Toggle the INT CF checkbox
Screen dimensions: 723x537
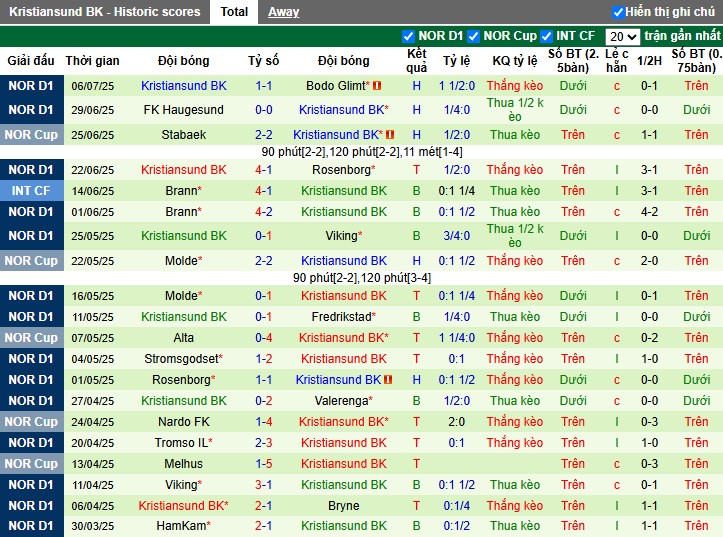[546, 36]
